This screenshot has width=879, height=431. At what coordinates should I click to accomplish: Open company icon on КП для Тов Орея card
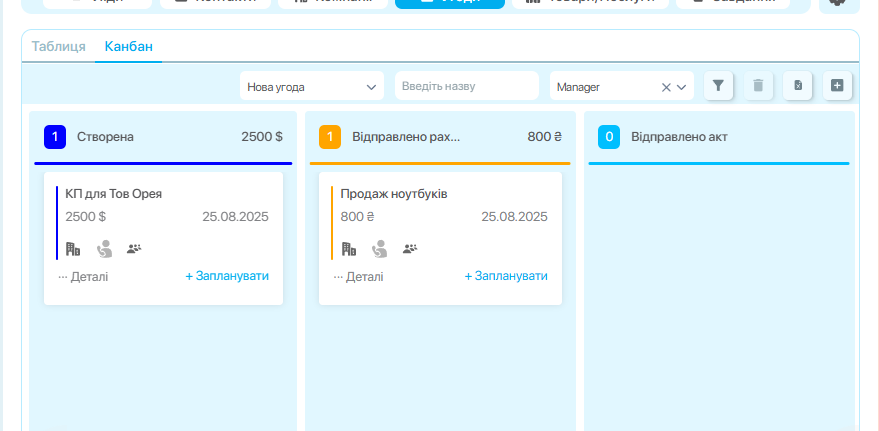[72, 249]
